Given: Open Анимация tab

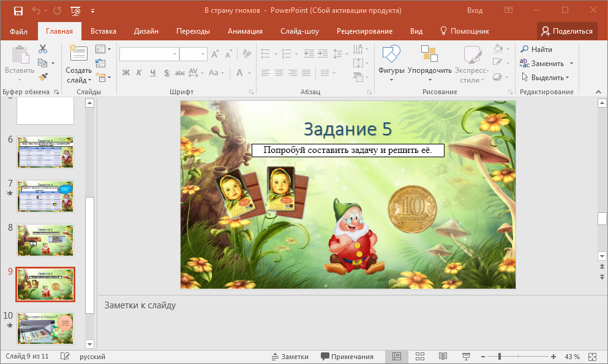Looking at the screenshot, I should point(245,31).
